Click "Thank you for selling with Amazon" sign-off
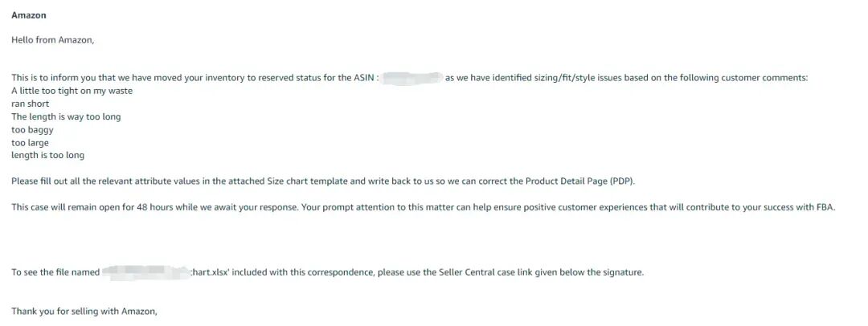This screenshot has height=326, width=868. coord(84,311)
